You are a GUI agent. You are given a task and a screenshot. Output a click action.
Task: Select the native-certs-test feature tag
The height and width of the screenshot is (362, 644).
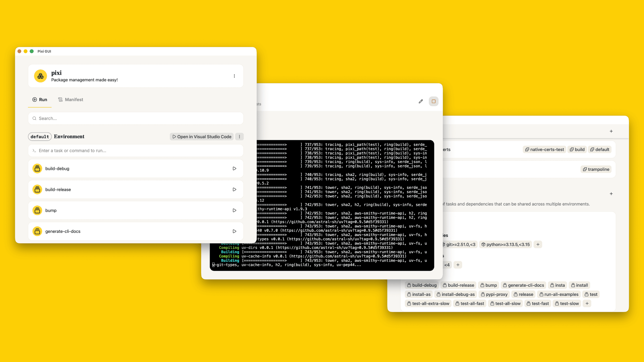pyautogui.click(x=544, y=150)
